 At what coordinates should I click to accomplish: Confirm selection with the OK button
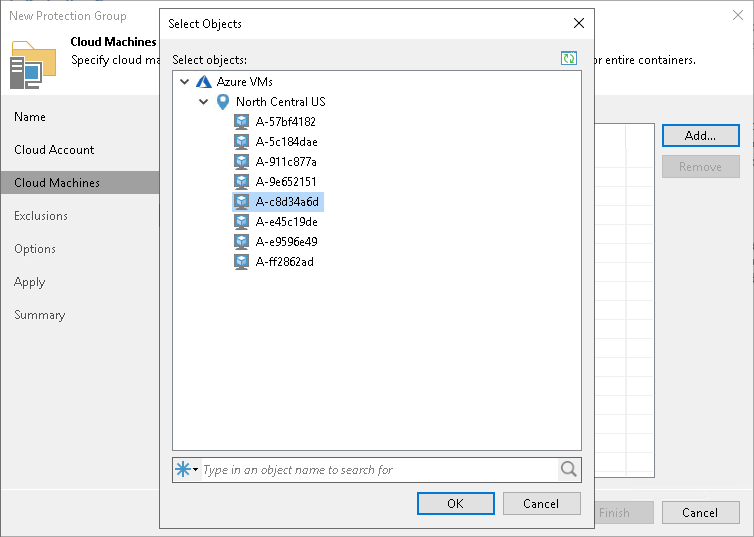point(455,503)
